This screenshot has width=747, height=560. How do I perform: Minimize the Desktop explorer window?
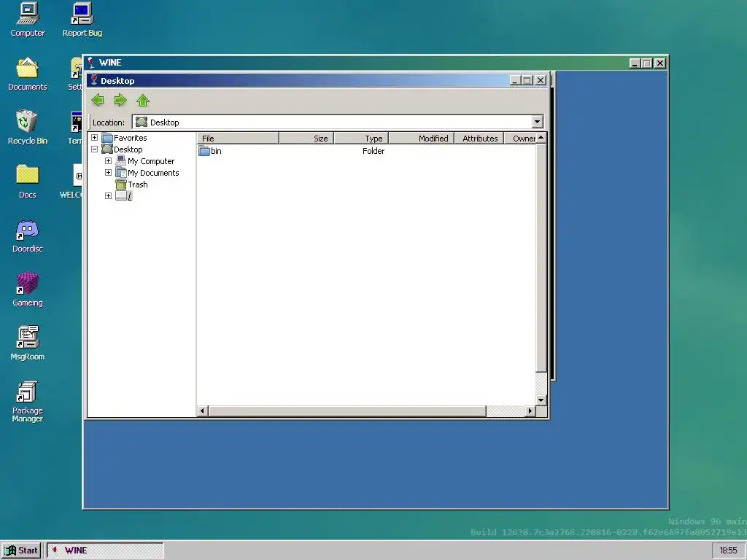point(514,80)
